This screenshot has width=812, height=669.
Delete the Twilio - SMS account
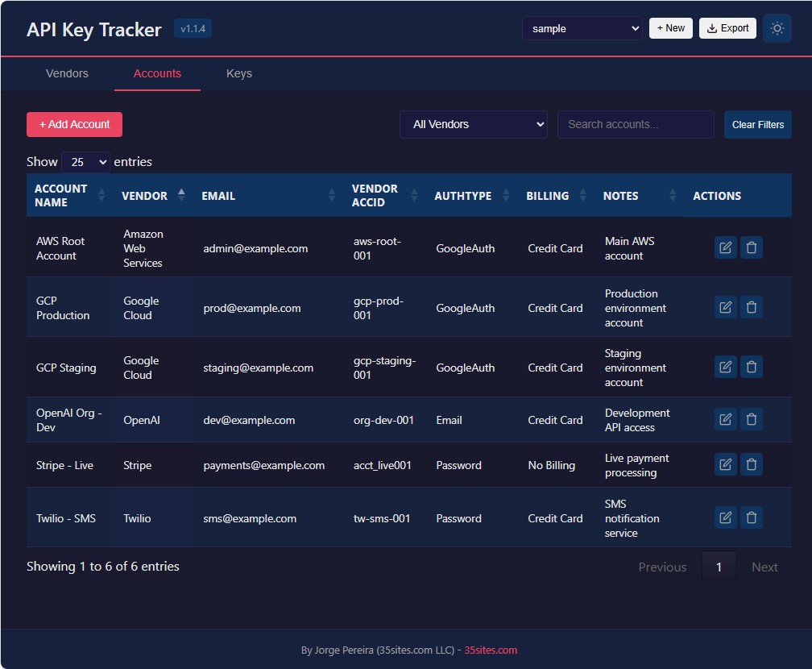[x=752, y=517]
